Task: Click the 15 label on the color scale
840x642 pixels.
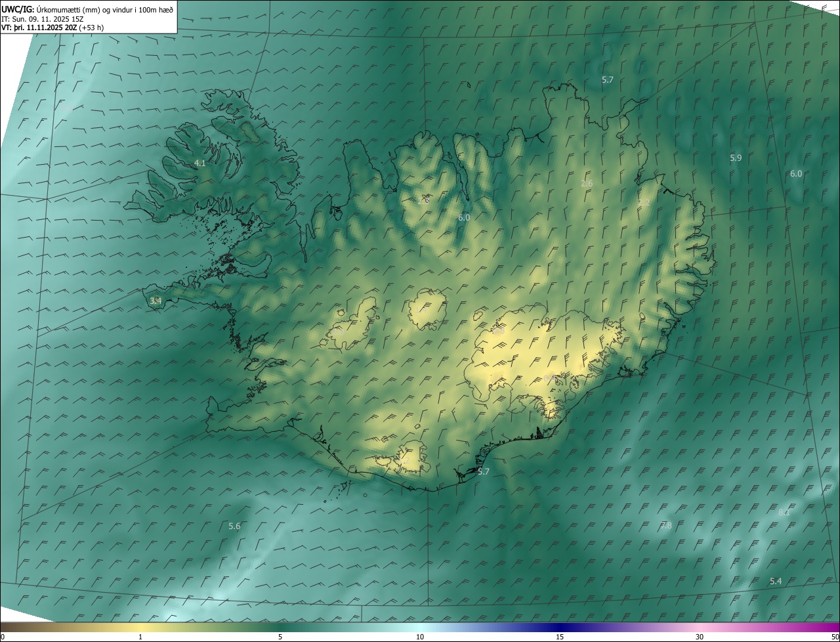Action: pyautogui.click(x=560, y=637)
